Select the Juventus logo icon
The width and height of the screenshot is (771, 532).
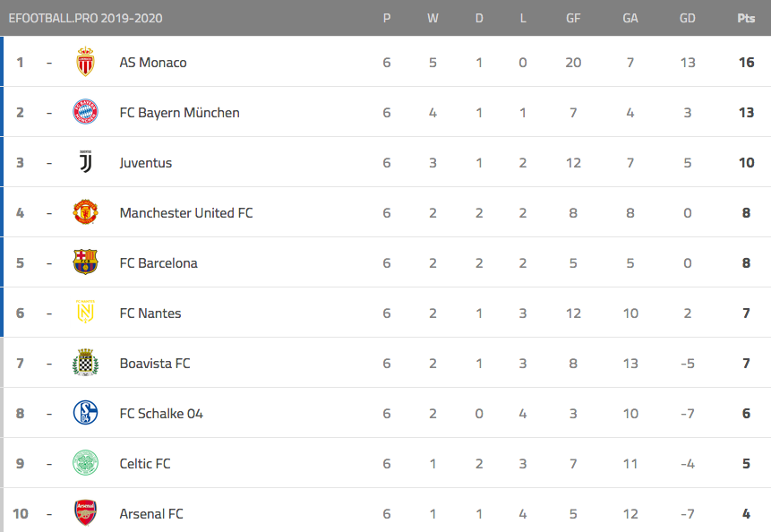[86, 162]
